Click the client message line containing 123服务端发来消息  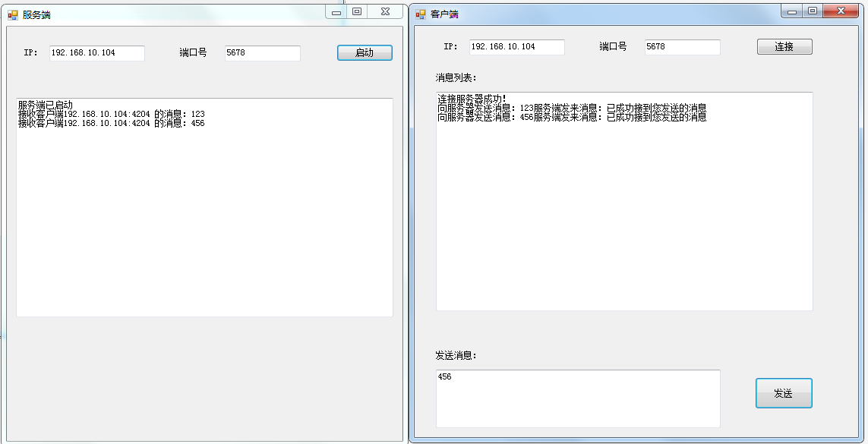[x=572, y=108]
